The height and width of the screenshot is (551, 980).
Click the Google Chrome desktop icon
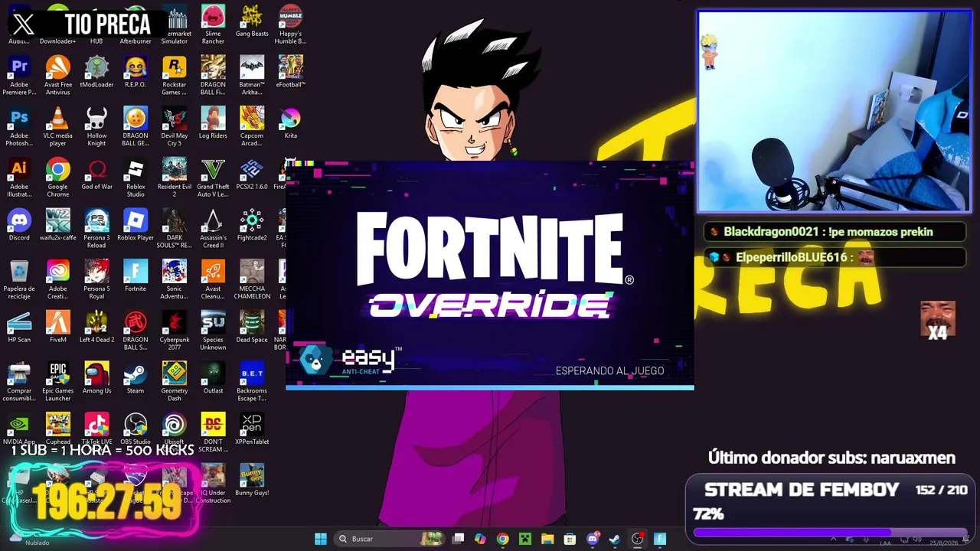(x=58, y=178)
